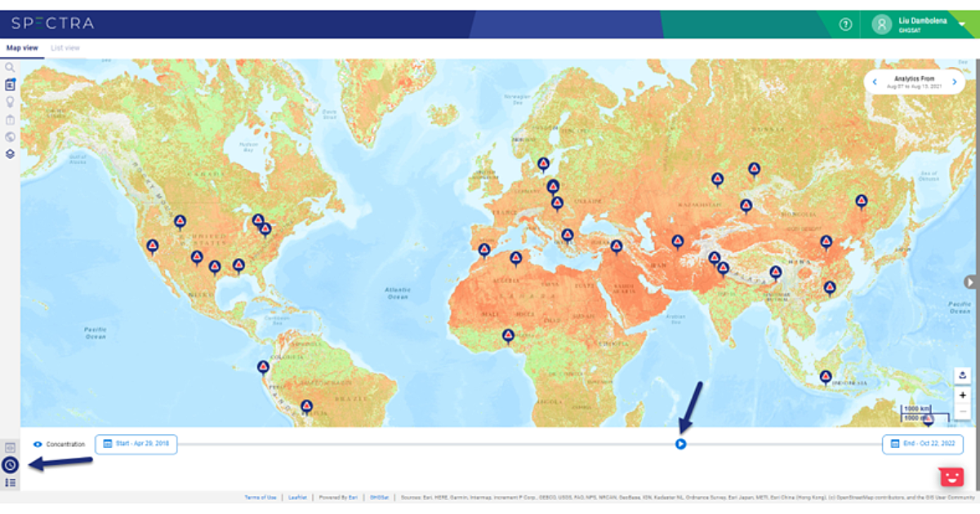Go to previous Analytics From date range
The image size is (980, 514).
tap(875, 82)
